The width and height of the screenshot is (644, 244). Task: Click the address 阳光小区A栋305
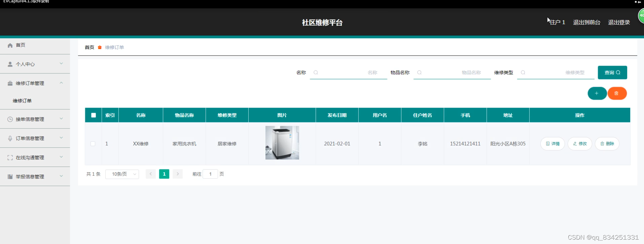coord(508,144)
